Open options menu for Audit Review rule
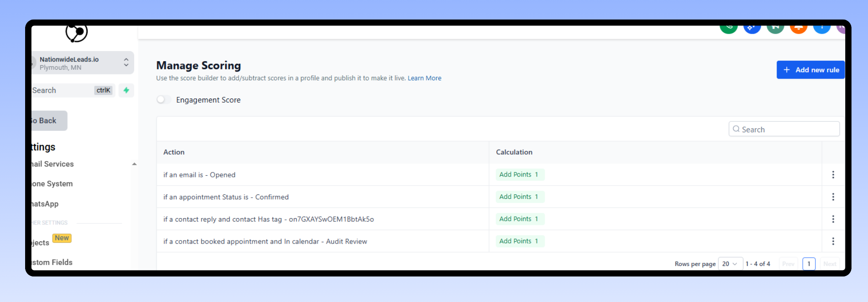Screen dimensions: 868x302 833,241
